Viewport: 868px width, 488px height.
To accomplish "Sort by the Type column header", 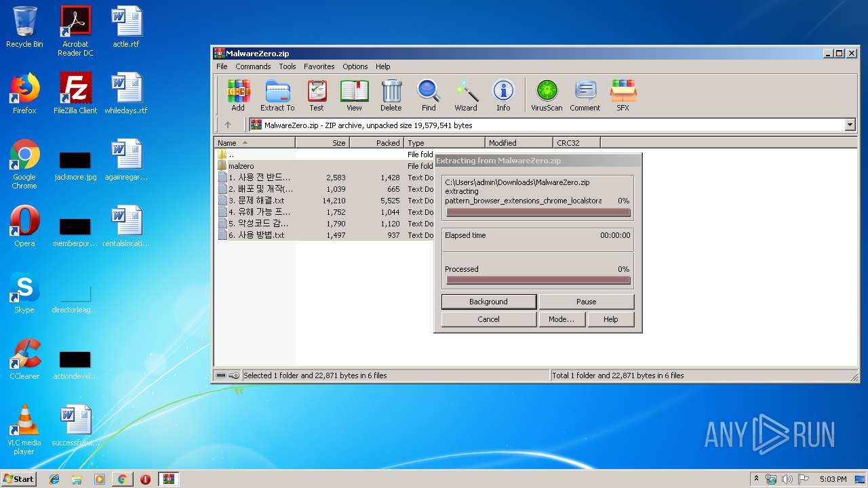I will click(445, 142).
